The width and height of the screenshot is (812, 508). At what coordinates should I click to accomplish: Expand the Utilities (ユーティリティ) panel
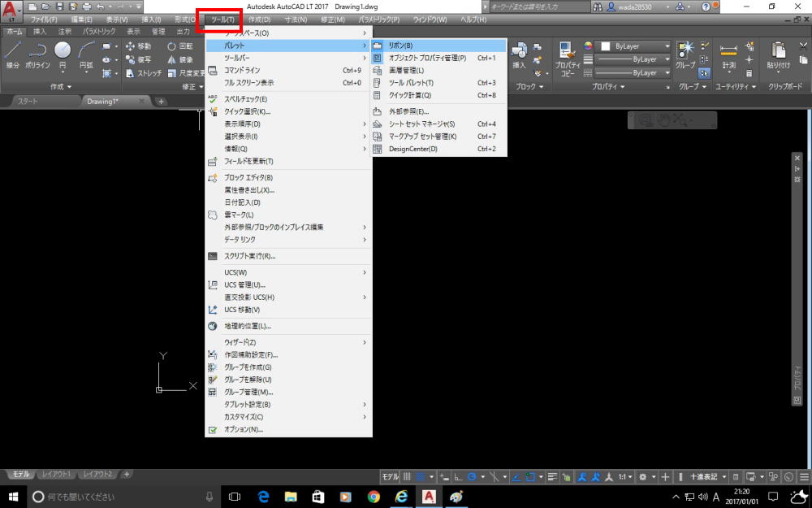pyautogui.click(x=736, y=87)
